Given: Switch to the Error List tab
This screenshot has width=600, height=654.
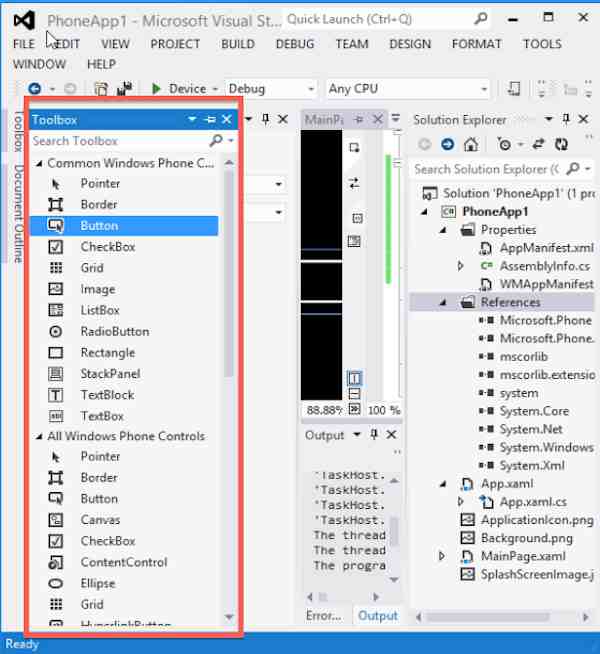Looking at the screenshot, I should pyautogui.click(x=324, y=615).
